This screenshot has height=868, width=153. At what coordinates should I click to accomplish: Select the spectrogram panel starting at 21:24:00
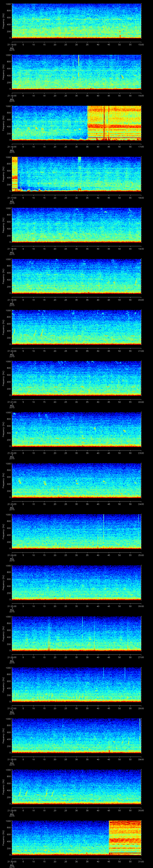coord(77,532)
